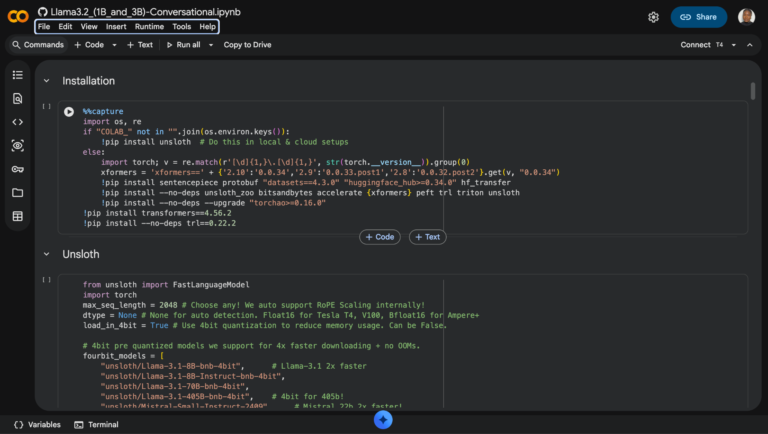Rename the notebook title Llama3.2_(1B_and_3B)-Conversational.ipynb
Image resolution: width=768 pixels, height=434 pixels.
click(145, 12)
